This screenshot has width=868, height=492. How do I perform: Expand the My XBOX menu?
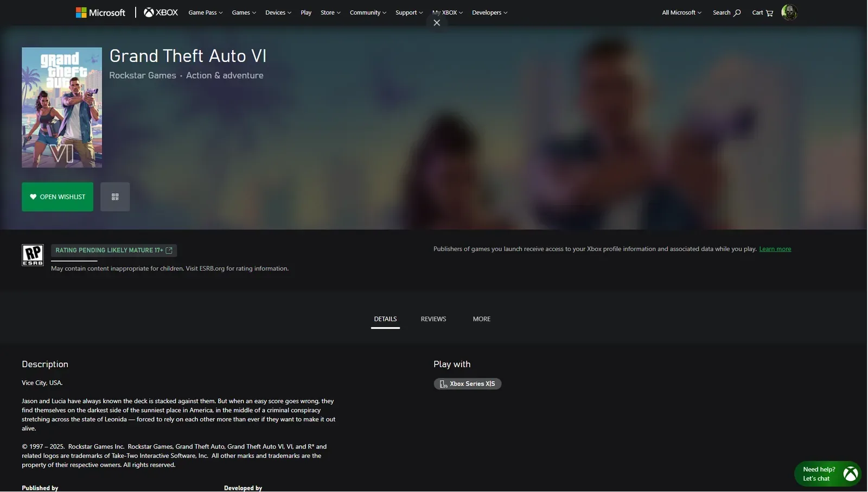(x=448, y=12)
